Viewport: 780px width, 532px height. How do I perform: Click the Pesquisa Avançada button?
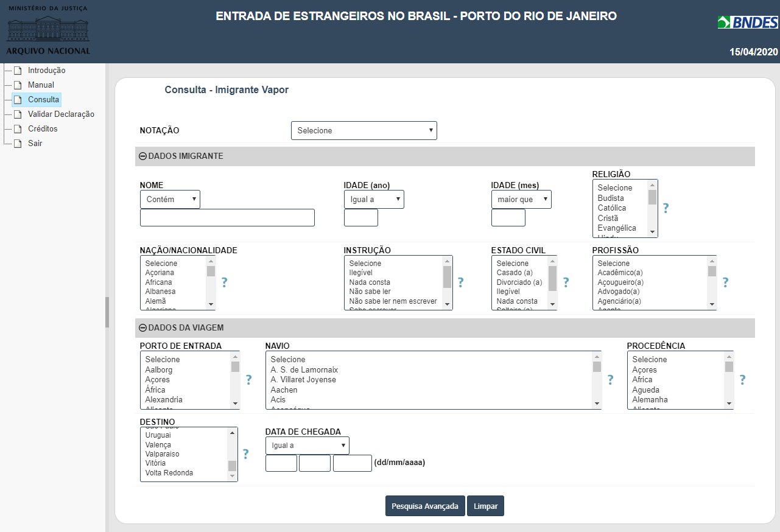(425, 506)
